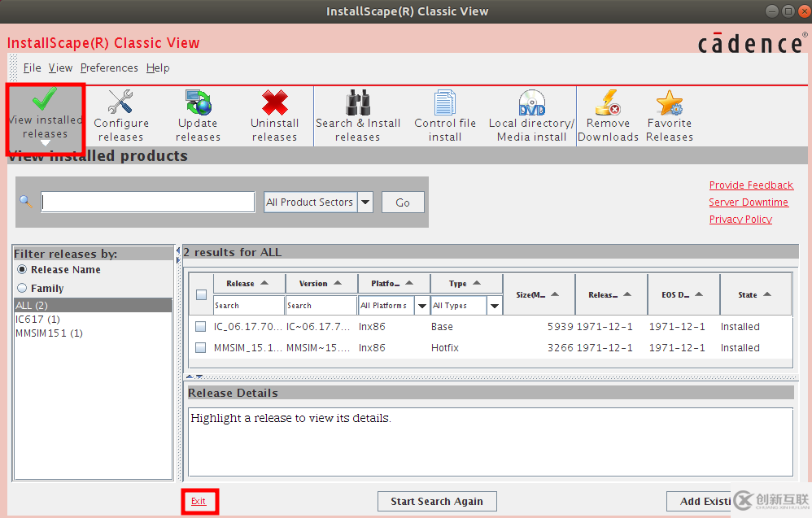
Task: Click the MMSIM~15 version cell
Action: 318,348
